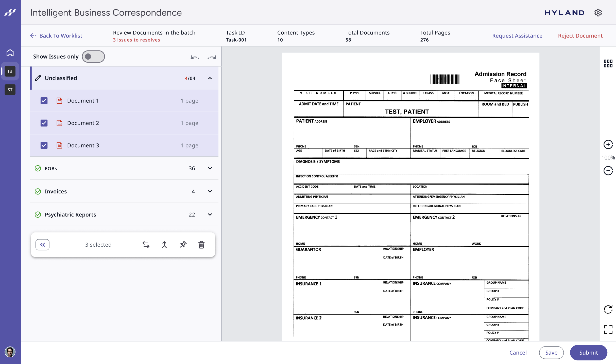Zoom in on the document preview
Image resolution: width=616 pixels, height=364 pixels.
(x=608, y=144)
